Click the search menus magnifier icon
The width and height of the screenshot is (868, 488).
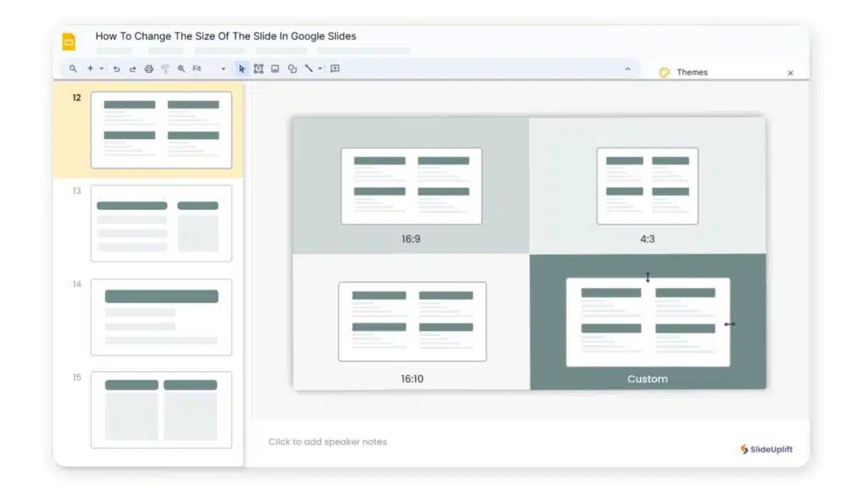(x=74, y=69)
